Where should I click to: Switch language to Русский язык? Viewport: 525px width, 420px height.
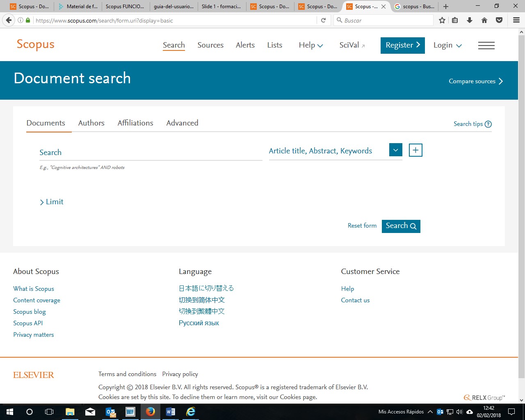click(199, 323)
